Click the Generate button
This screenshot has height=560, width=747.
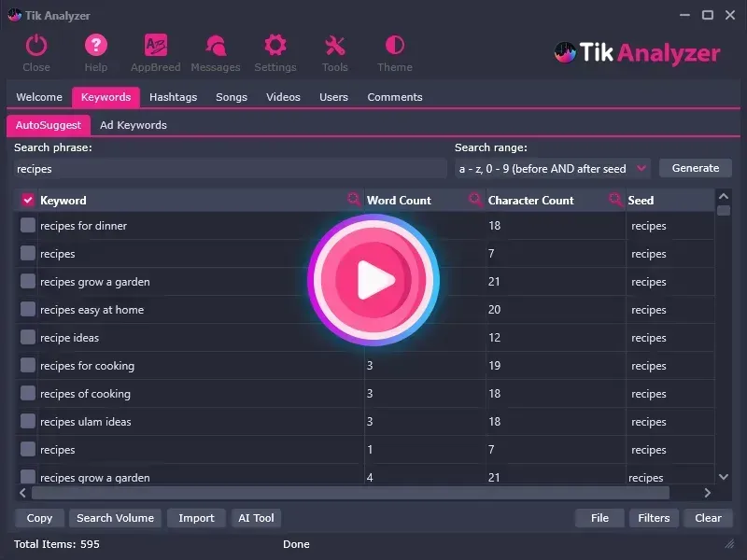(x=695, y=167)
